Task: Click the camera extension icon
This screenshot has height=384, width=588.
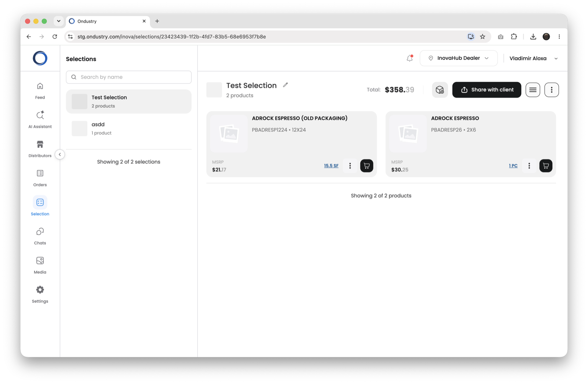Action: pos(501,37)
